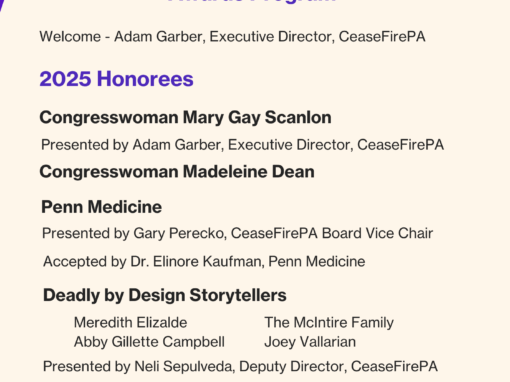Click the Penn Medicine heading
The width and height of the screenshot is (510, 382).
pyautogui.click(x=102, y=207)
